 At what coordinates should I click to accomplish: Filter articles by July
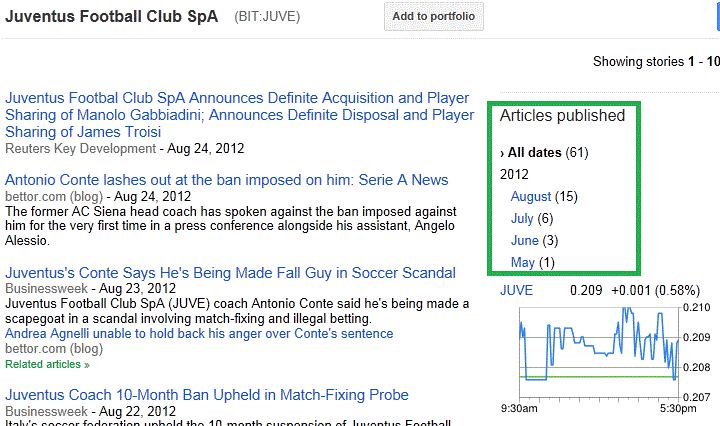point(522,219)
